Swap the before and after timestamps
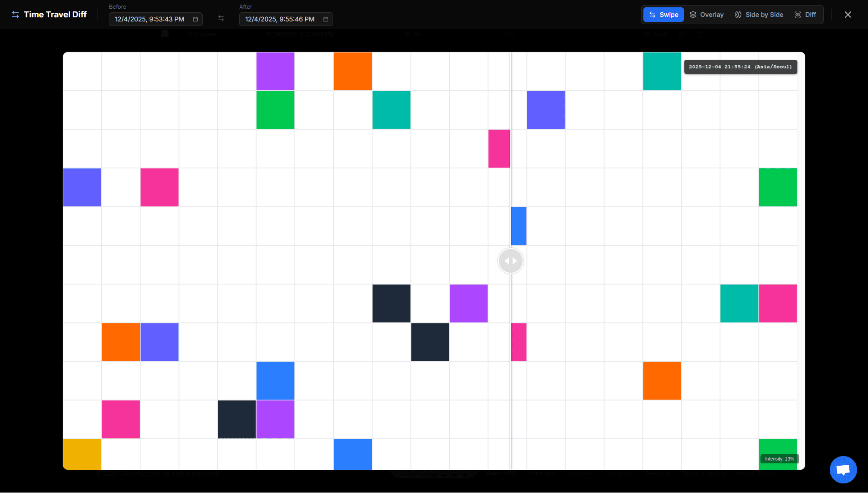The width and height of the screenshot is (868, 493). click(x=221, y=19)
